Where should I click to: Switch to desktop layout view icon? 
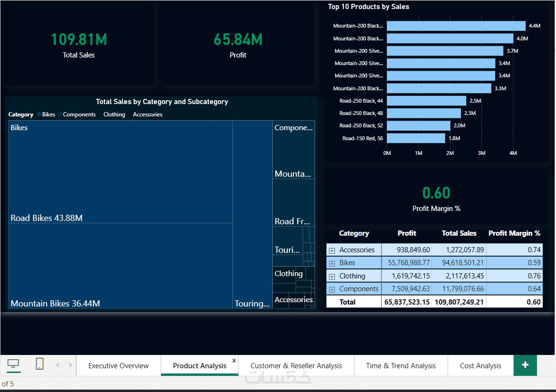pyautogui.click(x=13, y=364)
